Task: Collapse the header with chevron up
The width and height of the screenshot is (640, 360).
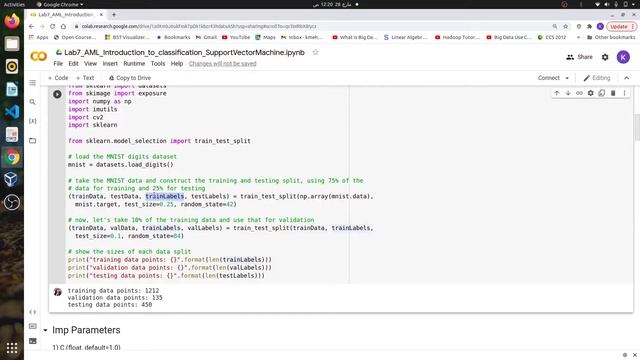Action: pyautogui.click(x=627, y=78)
